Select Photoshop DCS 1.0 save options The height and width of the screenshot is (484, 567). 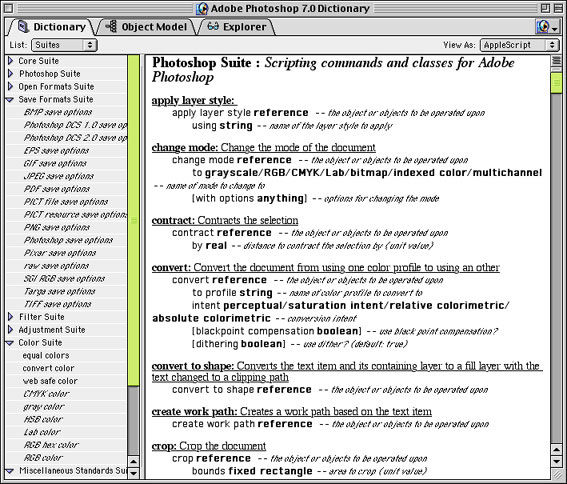point(75,125)
